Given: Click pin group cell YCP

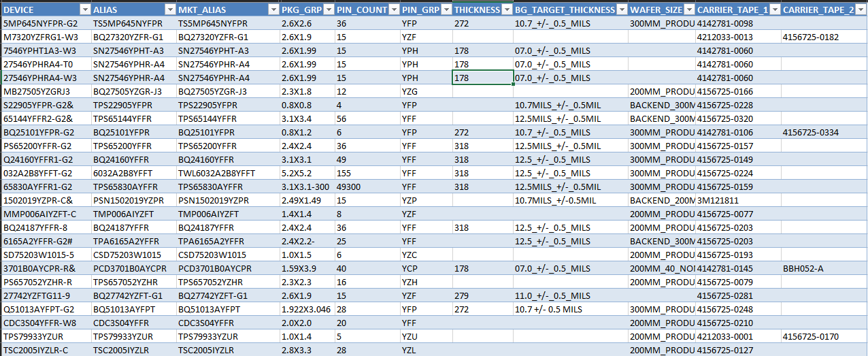Looking at the screenshot, I should [426, 268].
